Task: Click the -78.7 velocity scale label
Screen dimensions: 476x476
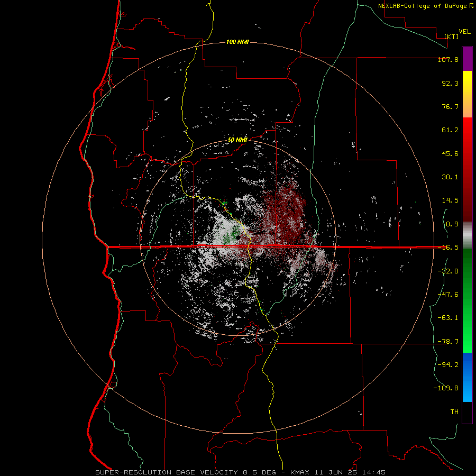Action: 448,342
